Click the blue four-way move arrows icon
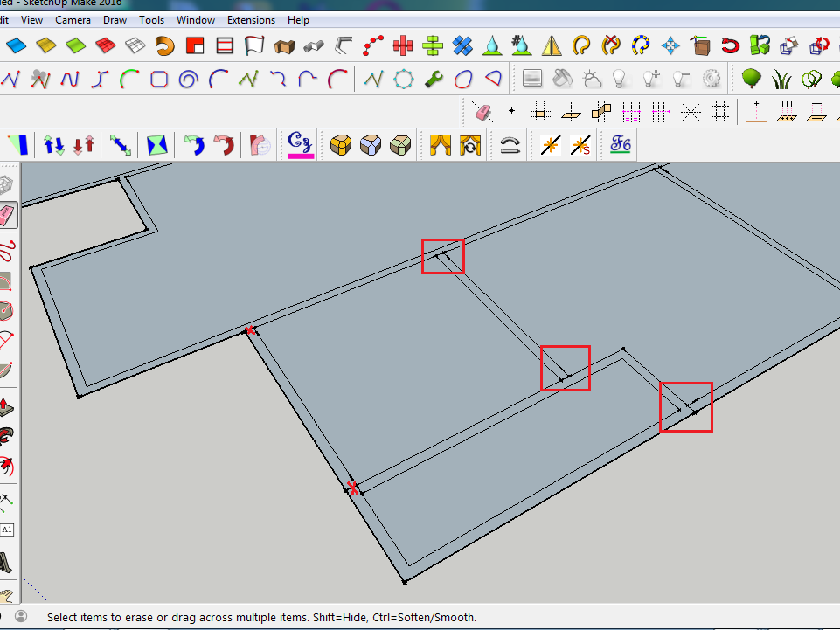The height and width of the screenshot is (630, 840). [x=670, y=45]
